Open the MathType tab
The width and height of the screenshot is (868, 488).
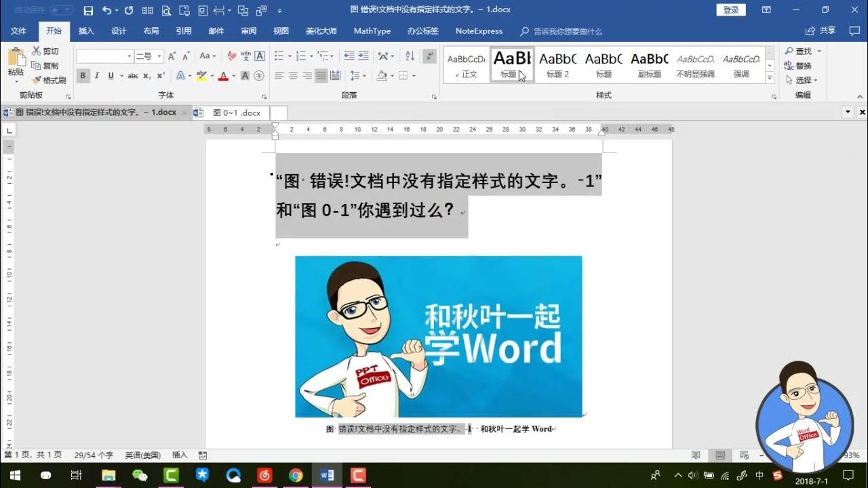(372, 31)
